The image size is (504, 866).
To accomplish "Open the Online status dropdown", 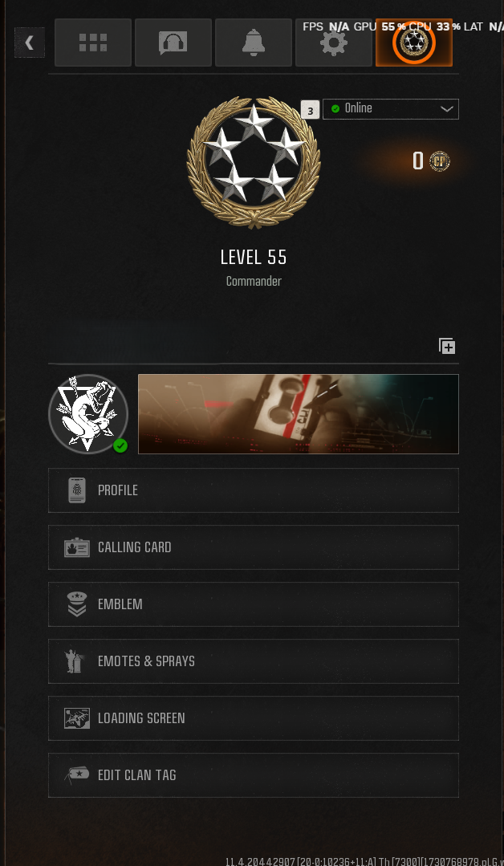I will click(x=390, y=109).
